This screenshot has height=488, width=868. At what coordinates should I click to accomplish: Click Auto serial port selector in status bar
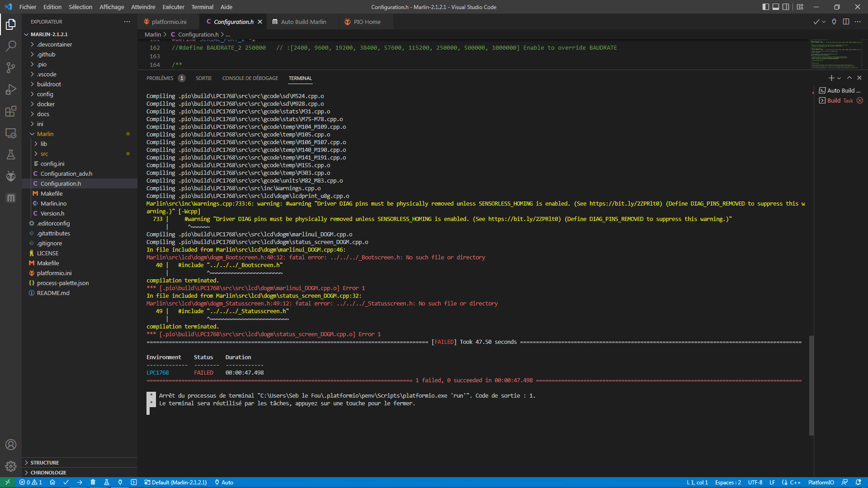224,482
